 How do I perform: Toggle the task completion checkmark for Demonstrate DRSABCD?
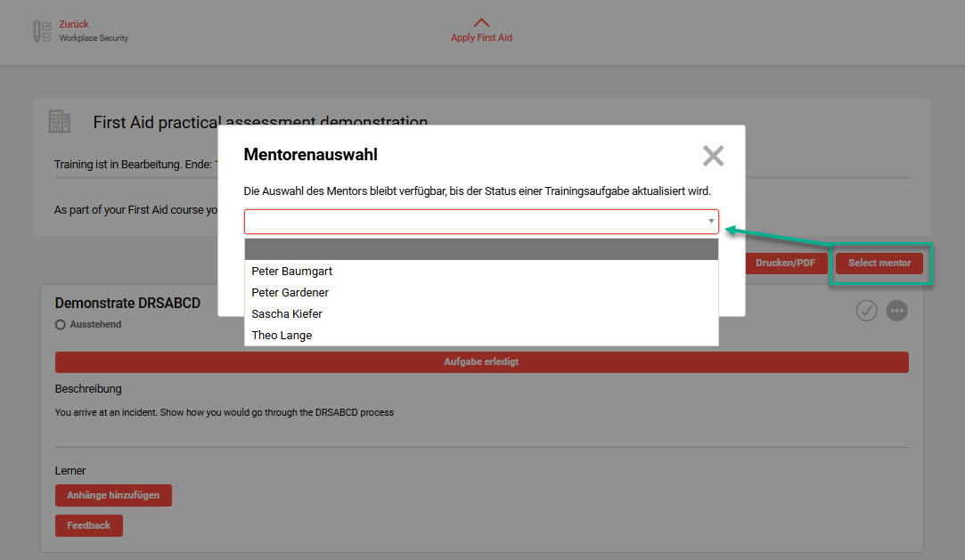coord(866,310)
